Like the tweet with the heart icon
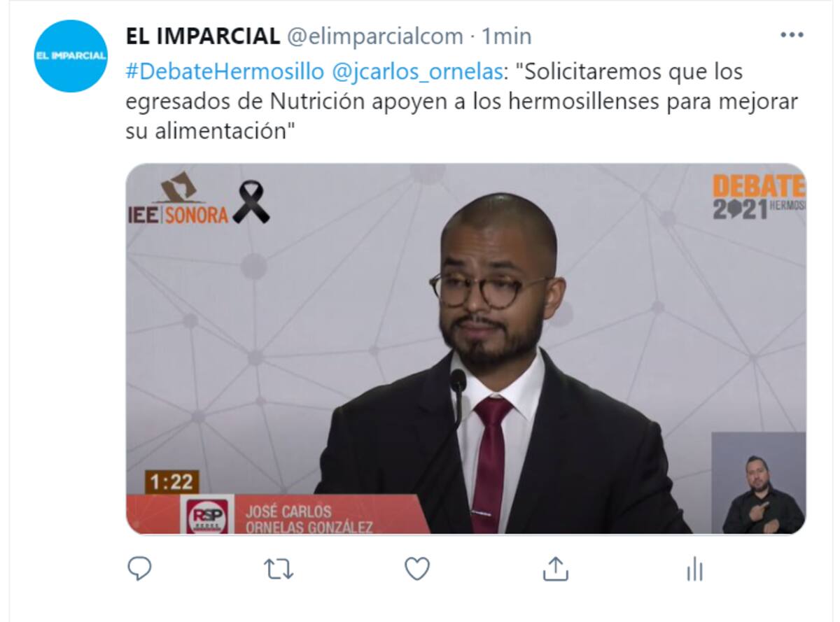840x622 pixels. pyautogui.click(x=417, y=569)
